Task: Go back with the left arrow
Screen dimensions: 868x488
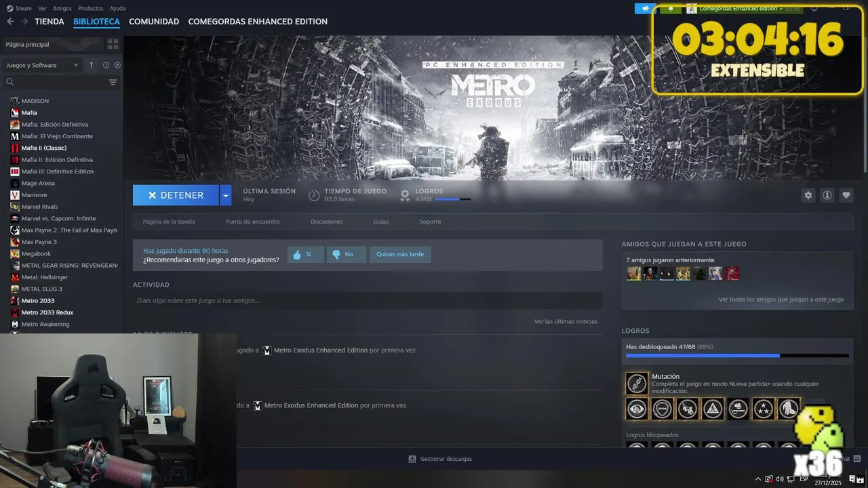Action: point(10,22)
